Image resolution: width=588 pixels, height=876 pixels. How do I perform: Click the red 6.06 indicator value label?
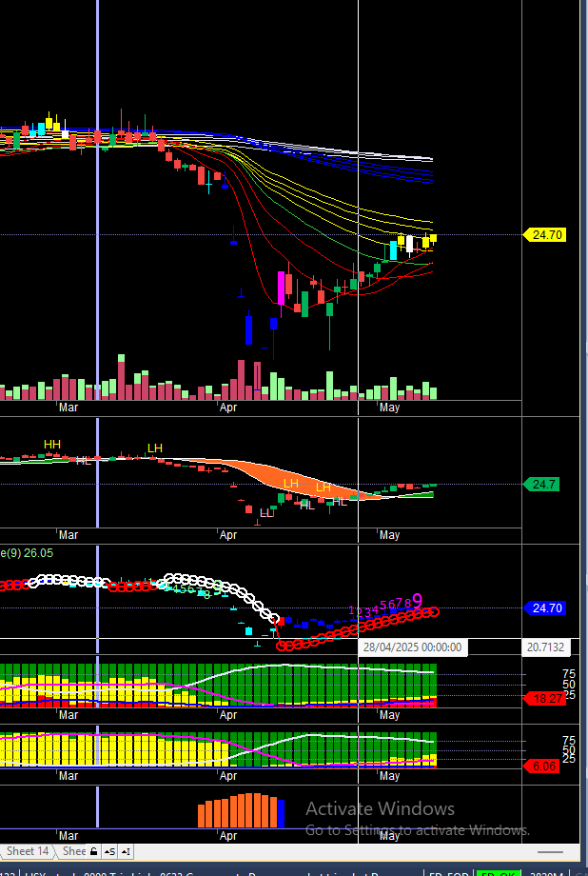pyautogui.click(x=541, y=766)
